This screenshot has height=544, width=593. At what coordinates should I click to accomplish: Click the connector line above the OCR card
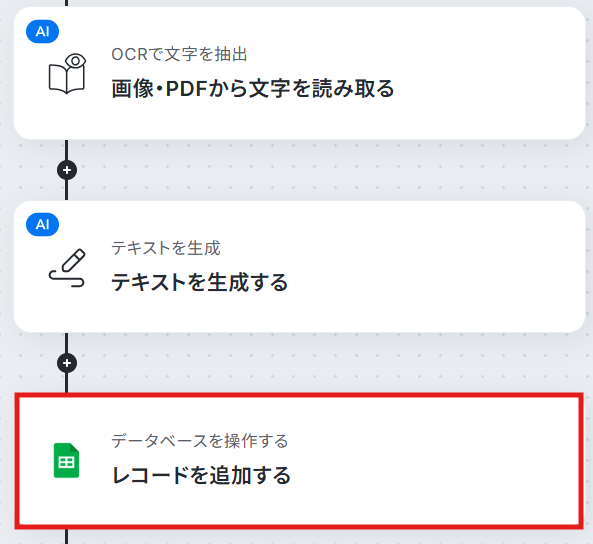pyautogui.click(x=67, y=3)
